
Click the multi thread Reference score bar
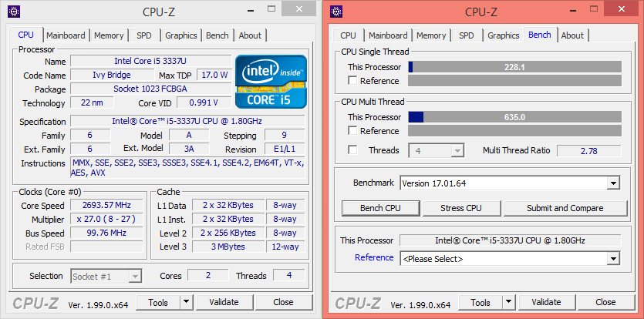tap(514, 130)
